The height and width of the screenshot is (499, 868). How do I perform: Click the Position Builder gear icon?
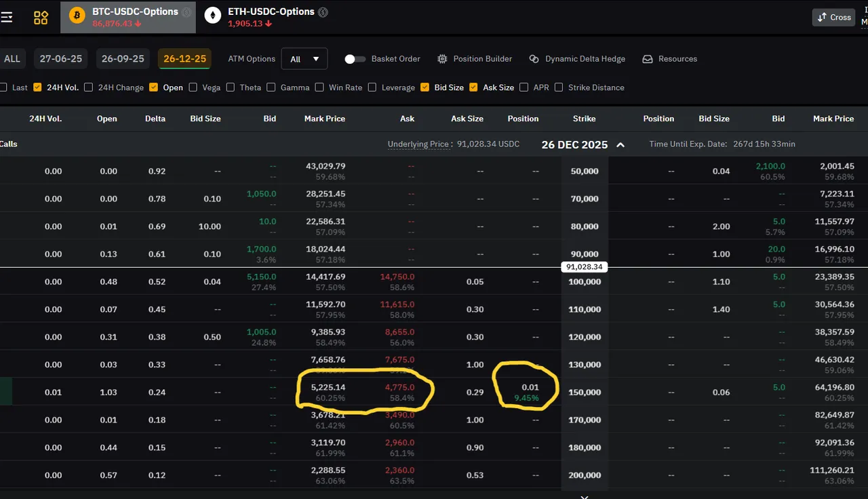[x=442, y=59]
